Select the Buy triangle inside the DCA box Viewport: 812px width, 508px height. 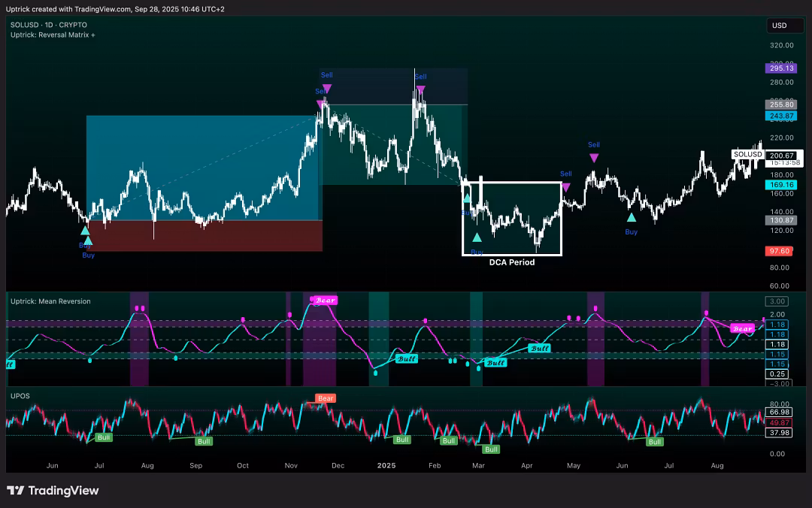click(x=477, y=237)
